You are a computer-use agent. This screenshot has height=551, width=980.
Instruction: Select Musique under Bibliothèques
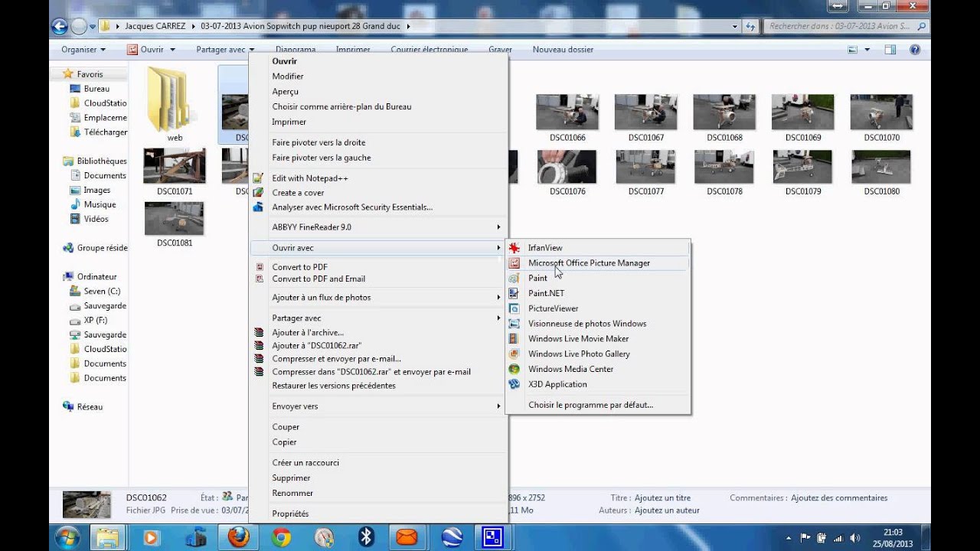coord(100,205)
